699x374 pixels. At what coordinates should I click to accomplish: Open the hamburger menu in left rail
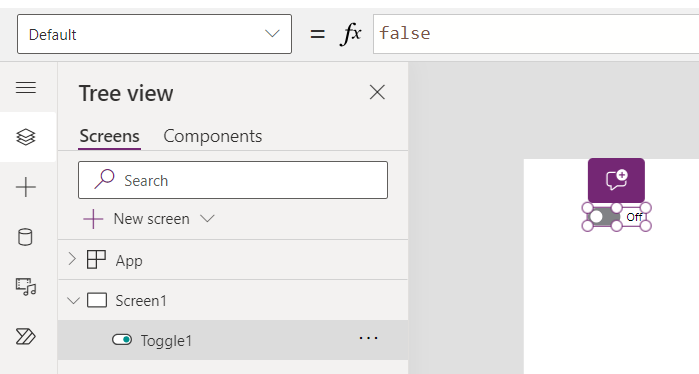coord(26,87)
